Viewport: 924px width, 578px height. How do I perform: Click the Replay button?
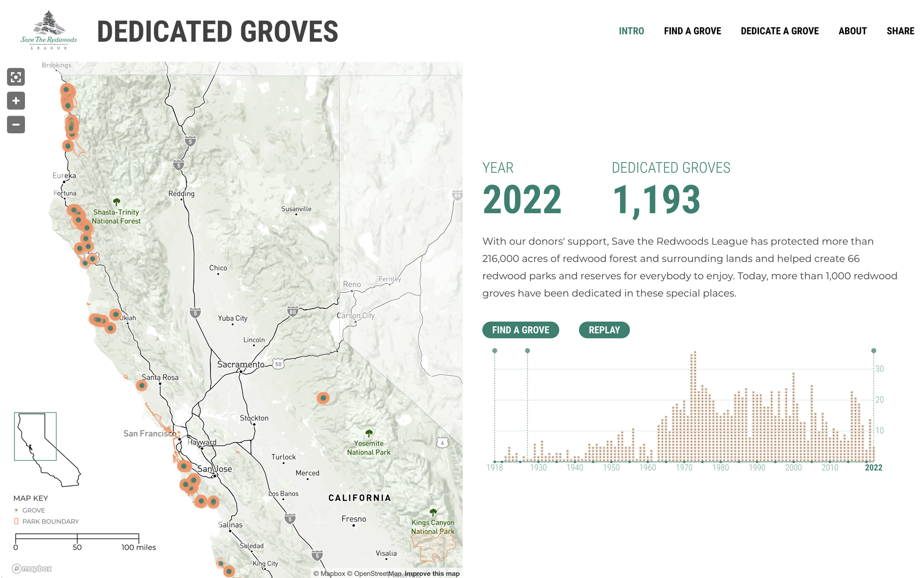click(x=604, y=330)
